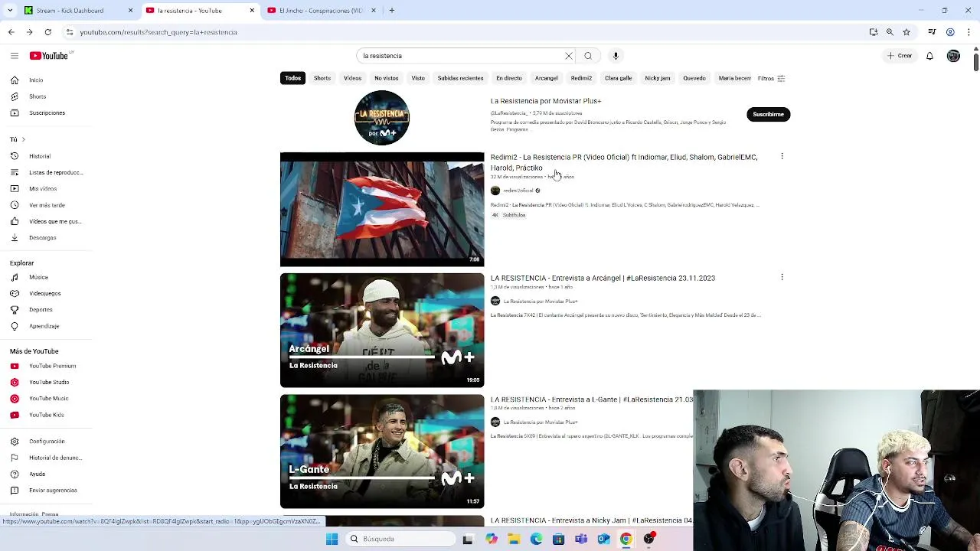
Task: Open Vídeos que me gustan
Action: point(54,221)
